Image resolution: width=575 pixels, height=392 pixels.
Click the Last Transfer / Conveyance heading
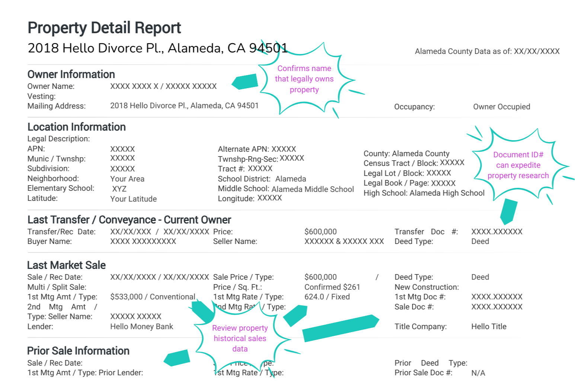pos(129,220)
